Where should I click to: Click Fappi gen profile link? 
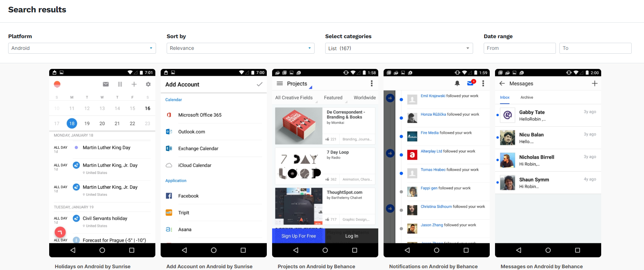429,188
